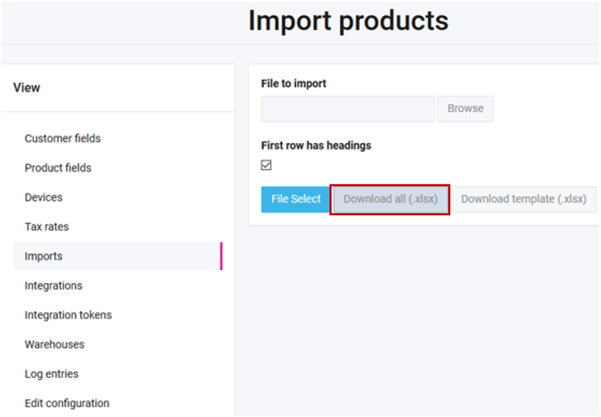Click the First row has headings label
This screenshot has width=601, height=417.
point(316,145)
